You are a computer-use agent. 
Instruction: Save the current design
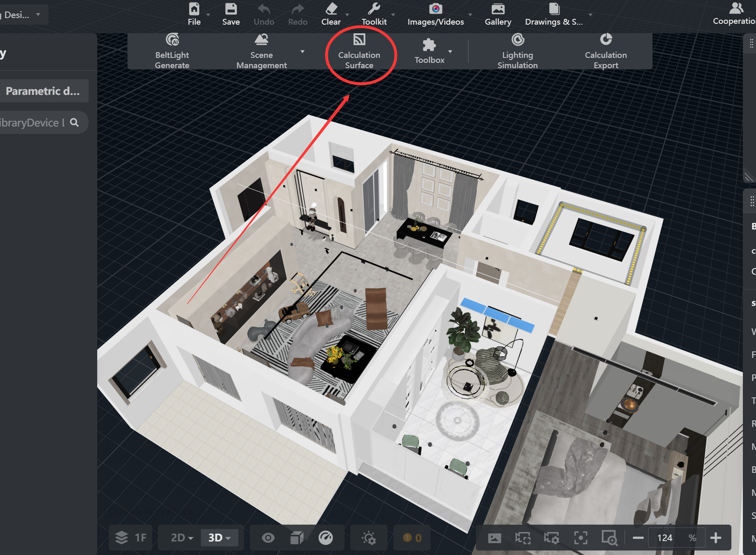pyautogui.click(x=231, y=14)
